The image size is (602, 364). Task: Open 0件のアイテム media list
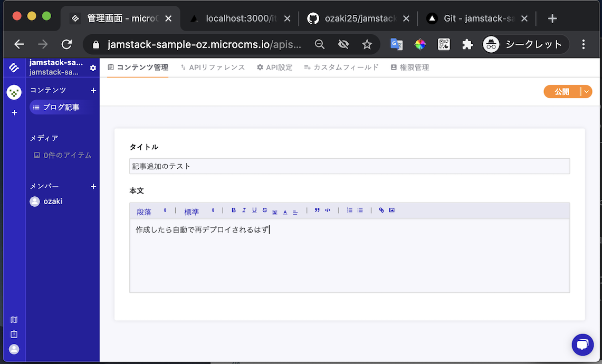(63, 156)
